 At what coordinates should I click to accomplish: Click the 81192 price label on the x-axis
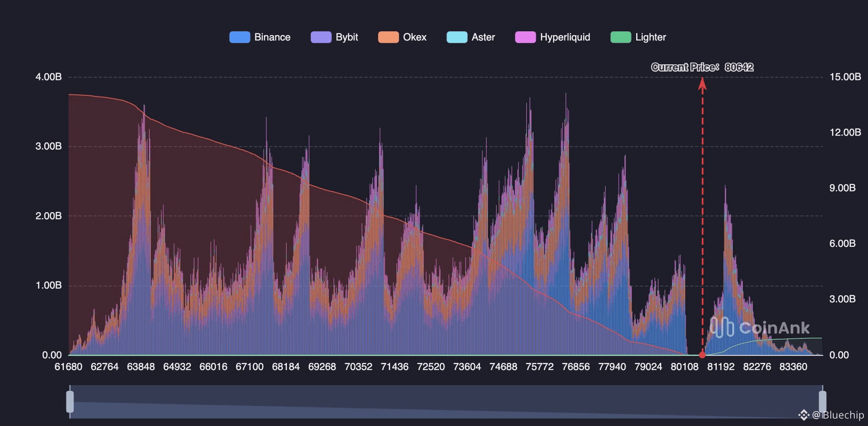point(721,367)
